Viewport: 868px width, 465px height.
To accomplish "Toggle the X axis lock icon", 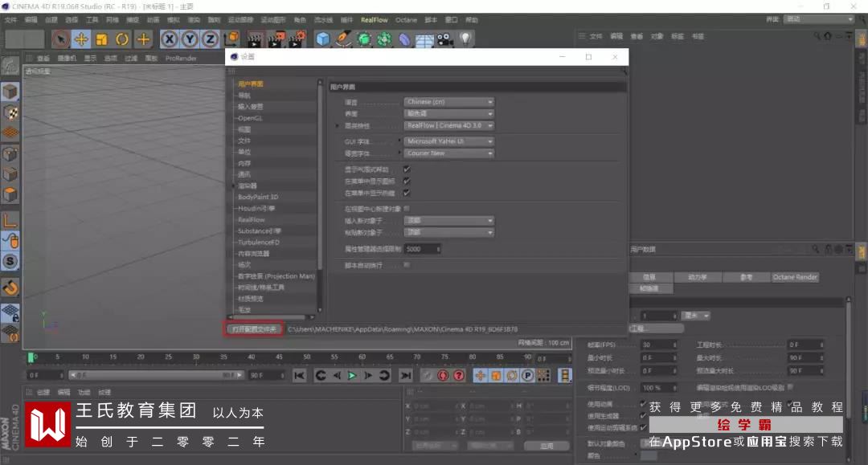I will tap(170, 39).
